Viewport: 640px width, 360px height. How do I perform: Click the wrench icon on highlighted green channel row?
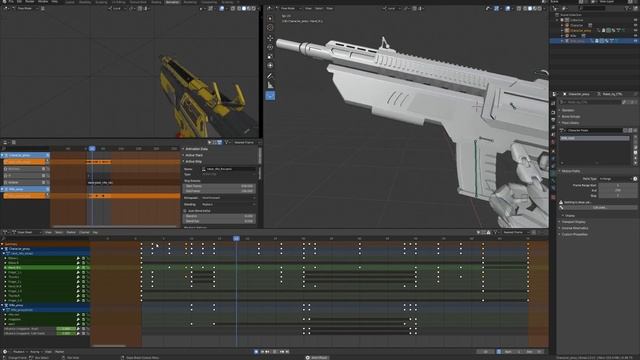point(78,268)
